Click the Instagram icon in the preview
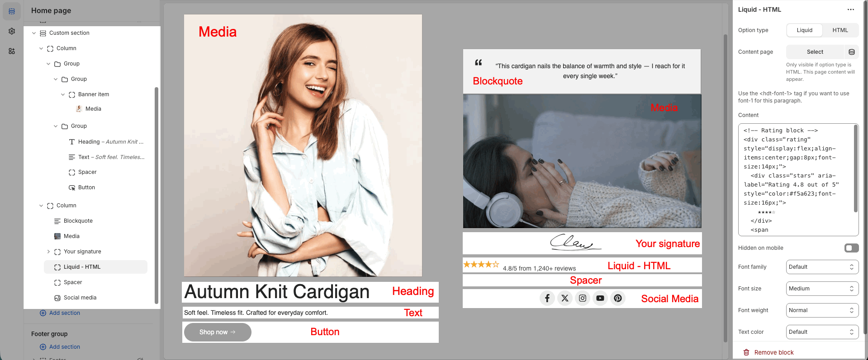The height and width of the screenshot is (360, 868). click(x=583, y=298)
